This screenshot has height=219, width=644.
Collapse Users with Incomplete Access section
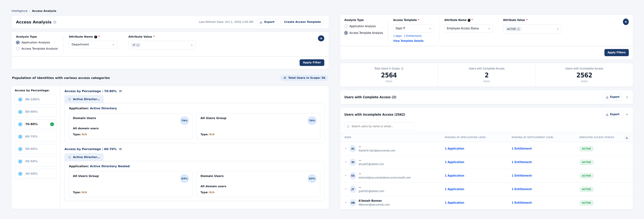click(627, 115)
